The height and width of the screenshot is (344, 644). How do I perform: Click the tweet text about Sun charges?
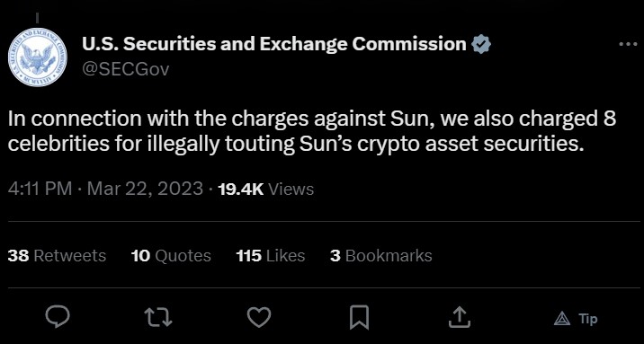click(x=312, y=131)
